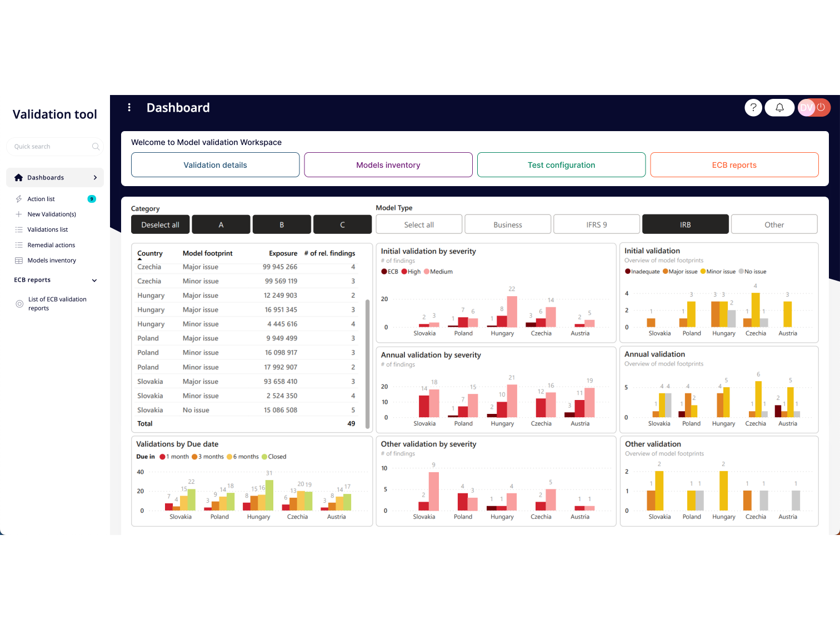Filter by Business model type
Screen dimensions: 840x630
(x=508, y=224)
